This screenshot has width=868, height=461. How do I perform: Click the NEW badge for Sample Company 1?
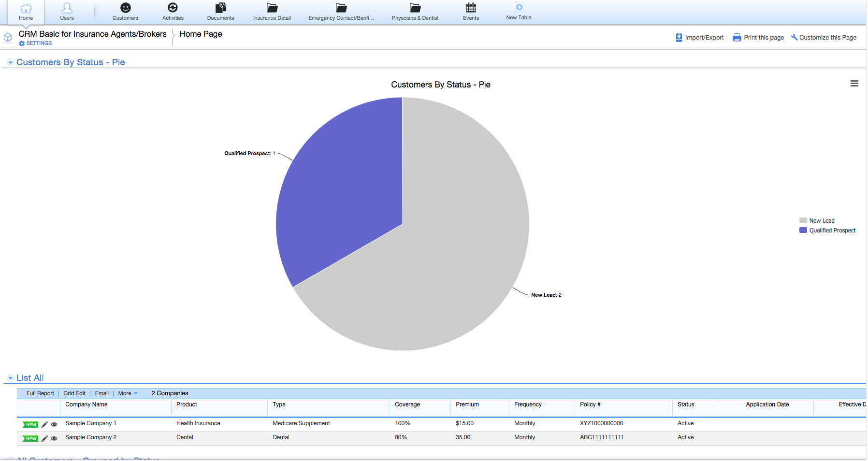click(x=30, y=425)
